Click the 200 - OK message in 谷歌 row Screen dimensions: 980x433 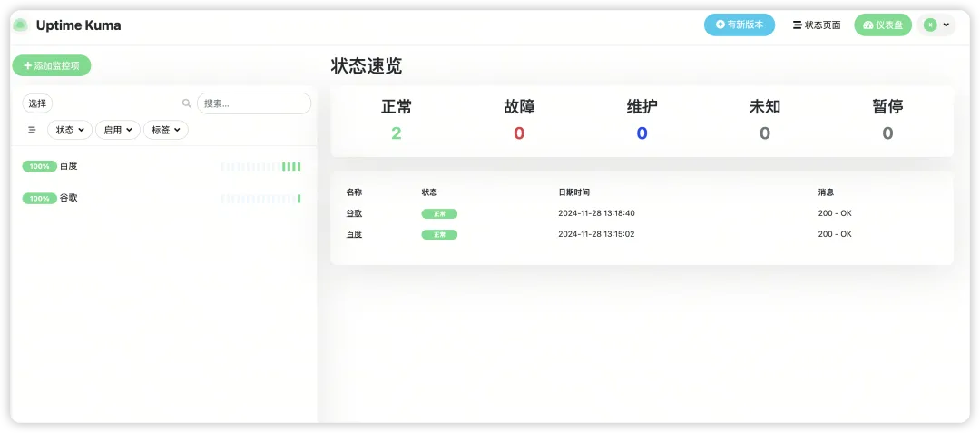pos(835,213)
